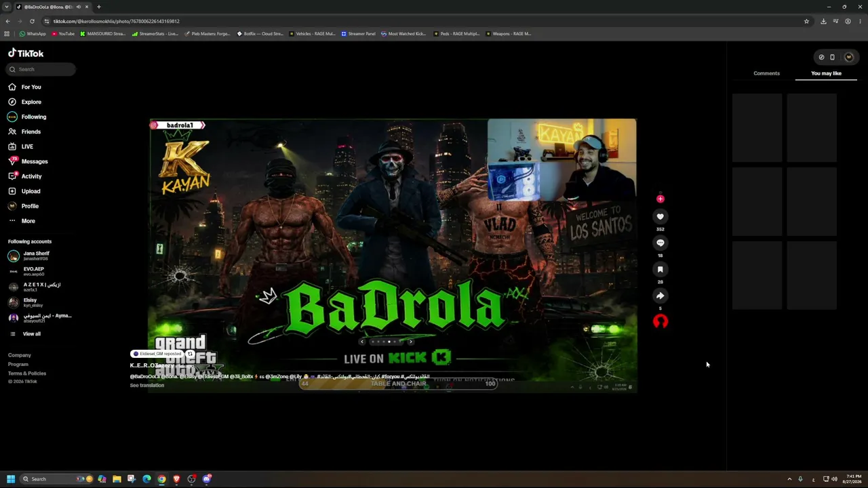The height and width of the screenshot is (488, 868).
Task: Open the Streamer Panel bookmark
Action: (358, 33)
